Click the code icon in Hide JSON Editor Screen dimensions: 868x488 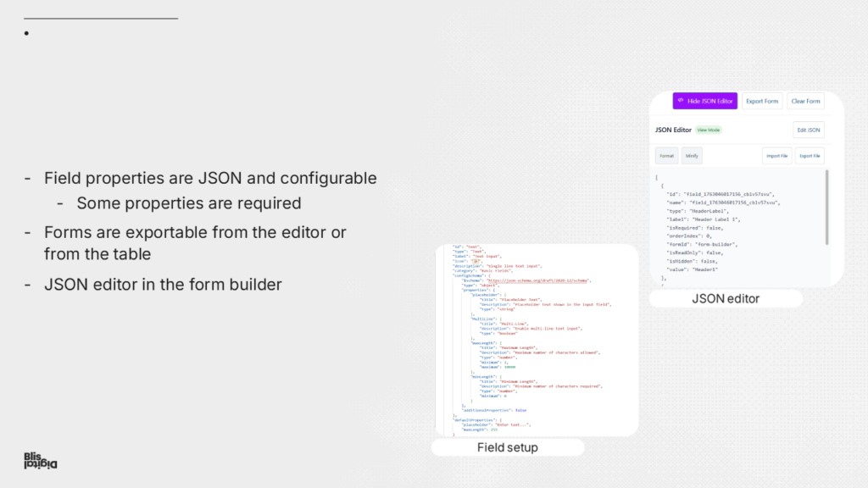(681, 101)
